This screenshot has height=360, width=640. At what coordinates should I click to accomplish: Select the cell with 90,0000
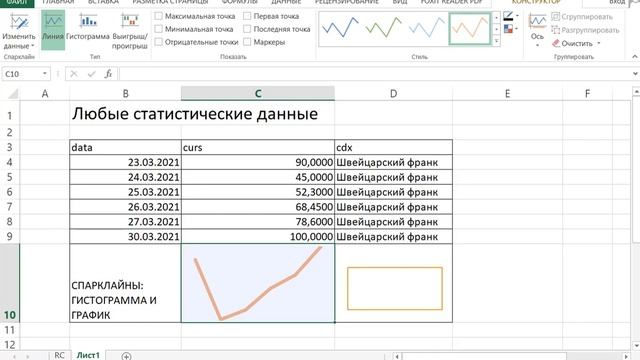[258, 162]
